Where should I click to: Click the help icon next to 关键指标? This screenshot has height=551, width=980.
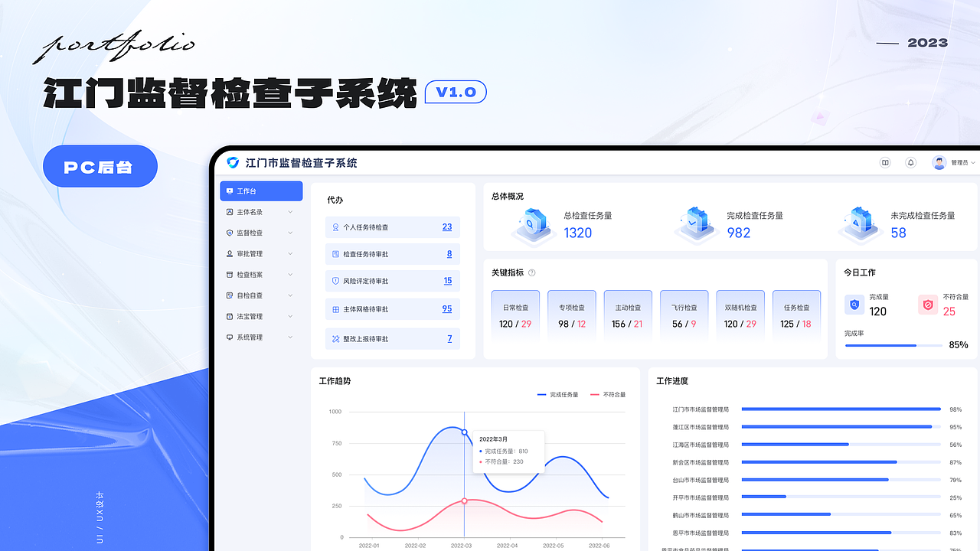pyautogui.click(x=531, y=273)
